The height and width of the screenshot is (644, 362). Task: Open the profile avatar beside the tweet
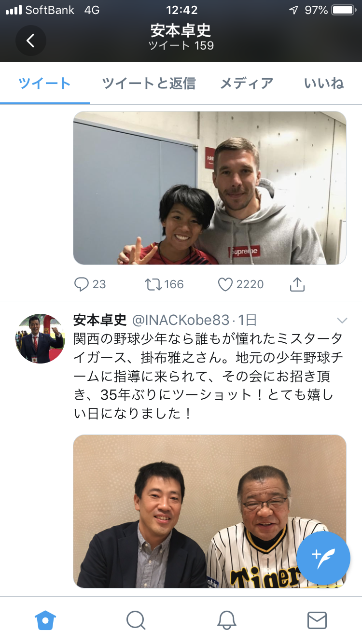(40, 338)
